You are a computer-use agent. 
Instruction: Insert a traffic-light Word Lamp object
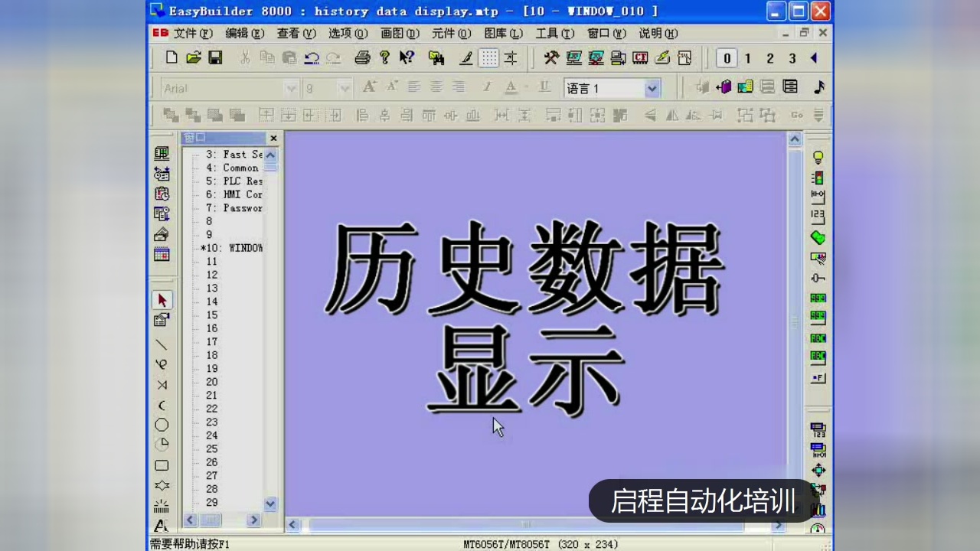coord(818,178)
